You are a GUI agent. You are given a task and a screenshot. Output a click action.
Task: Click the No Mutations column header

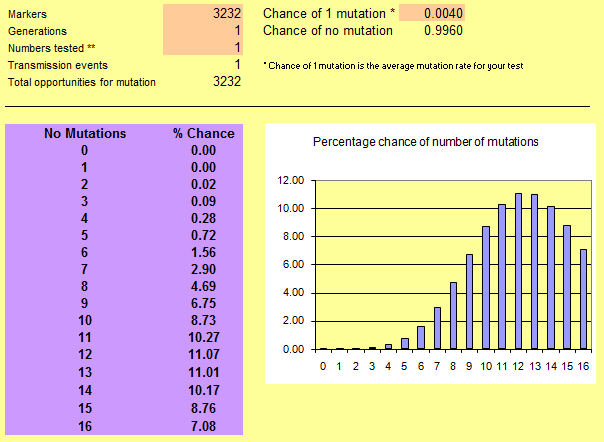tap(85, 133)
